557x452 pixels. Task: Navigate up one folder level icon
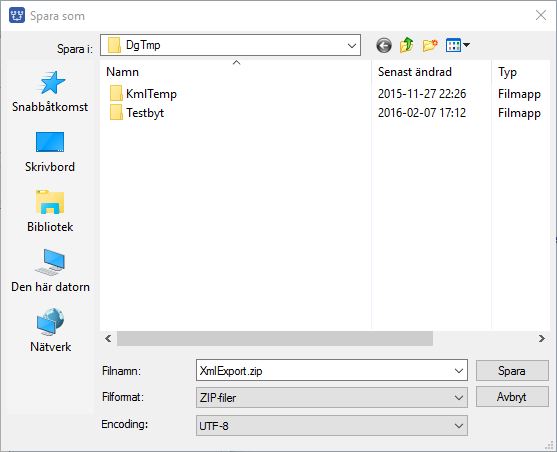407,45
